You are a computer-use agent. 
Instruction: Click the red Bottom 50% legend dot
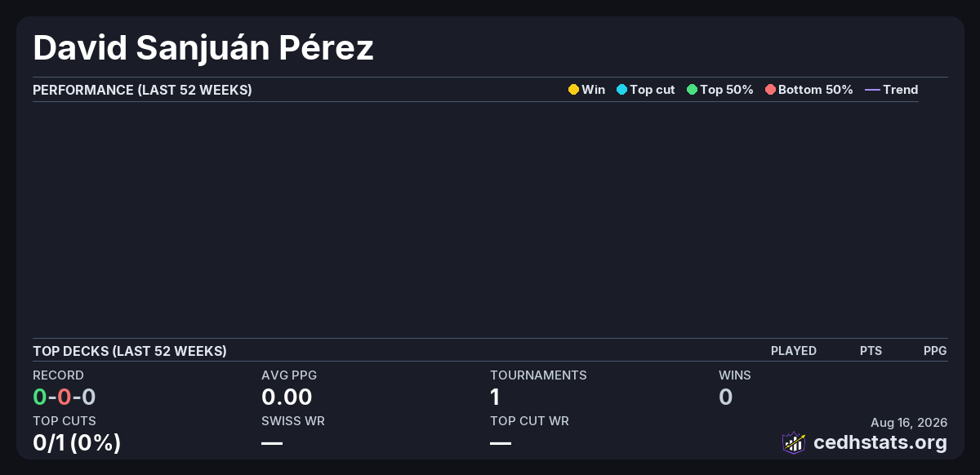click(x=770, y=90)
